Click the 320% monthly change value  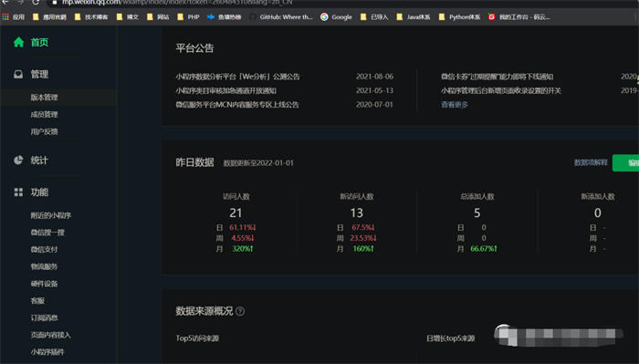coord(243,248)
